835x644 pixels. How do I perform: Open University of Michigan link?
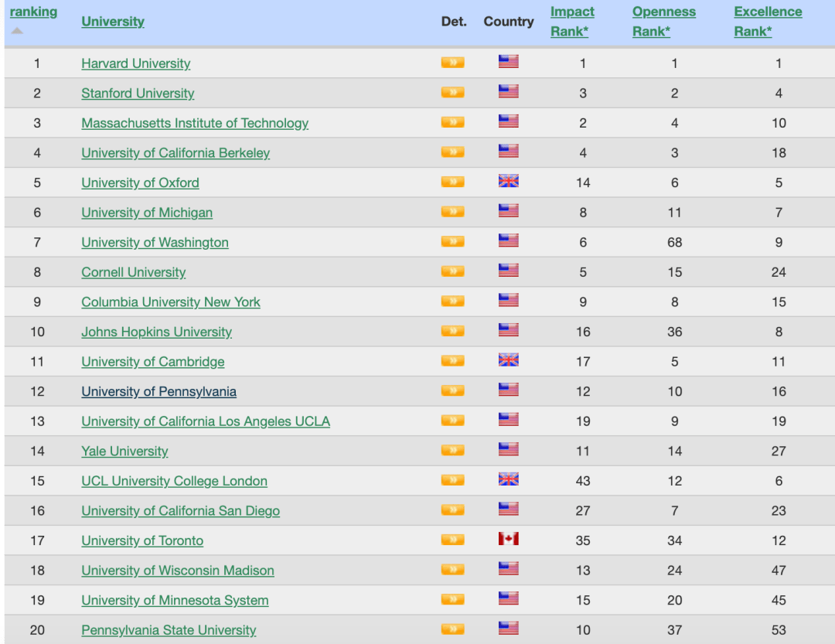[147, 213]
